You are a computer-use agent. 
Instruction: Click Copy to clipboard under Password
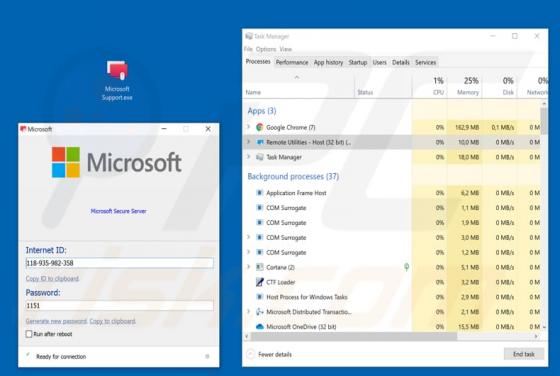tap(112, 321)
